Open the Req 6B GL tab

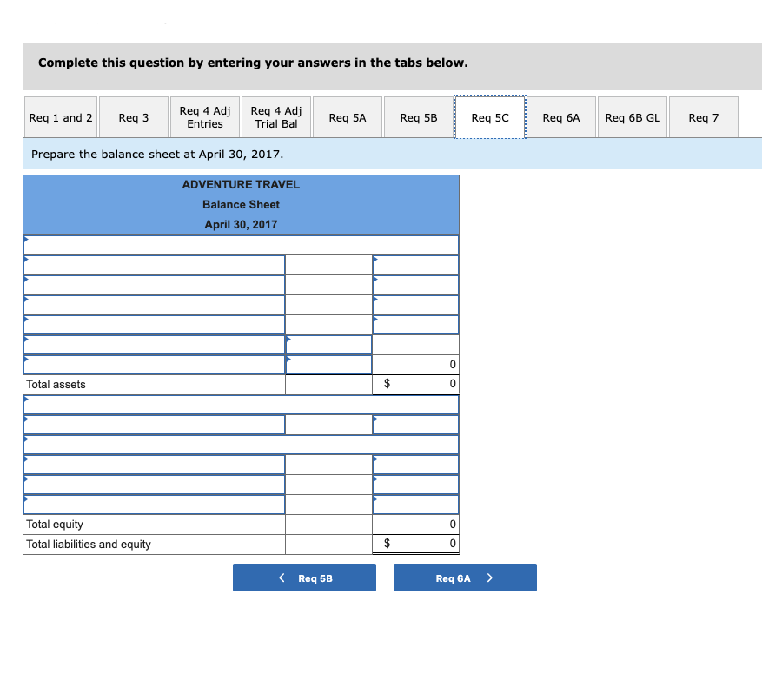(632, 116)
